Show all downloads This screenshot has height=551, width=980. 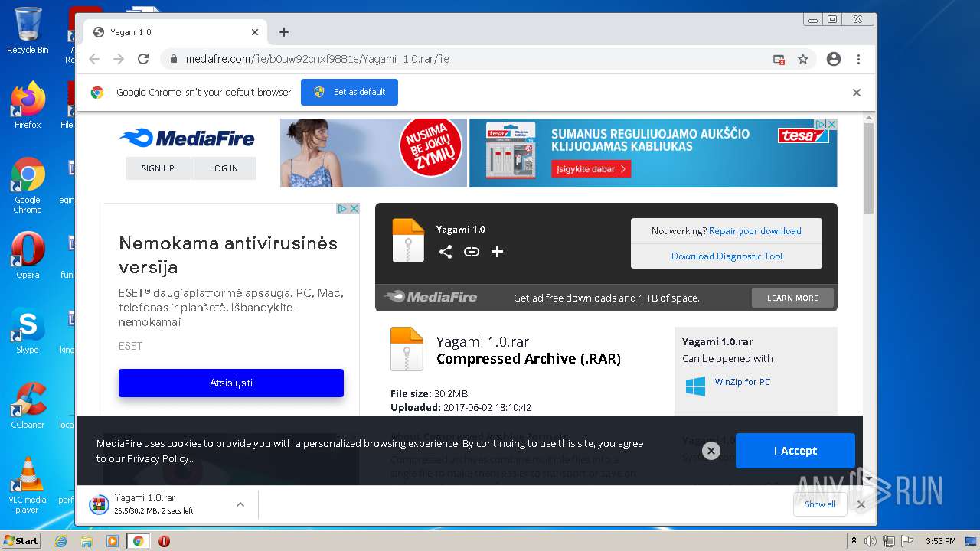[x=819, y=504]
